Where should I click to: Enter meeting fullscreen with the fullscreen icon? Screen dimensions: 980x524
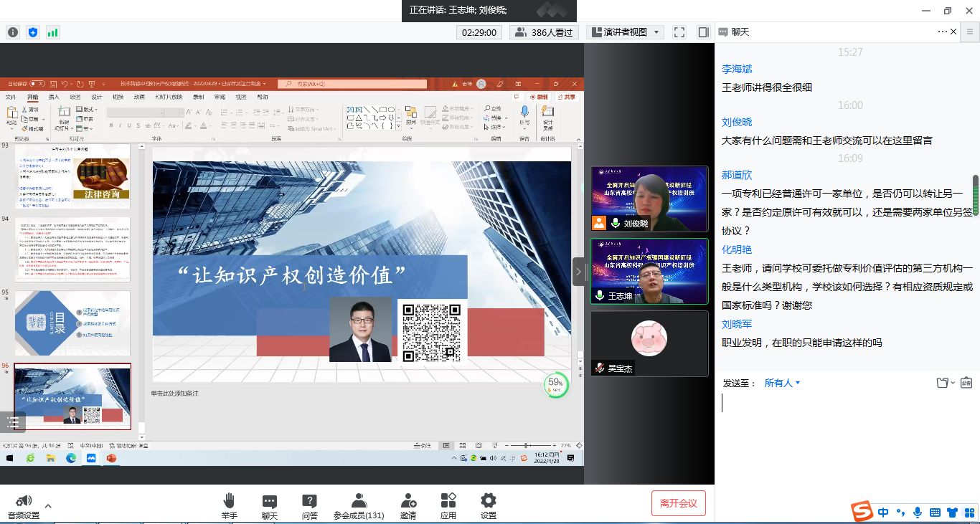[678, 32]
